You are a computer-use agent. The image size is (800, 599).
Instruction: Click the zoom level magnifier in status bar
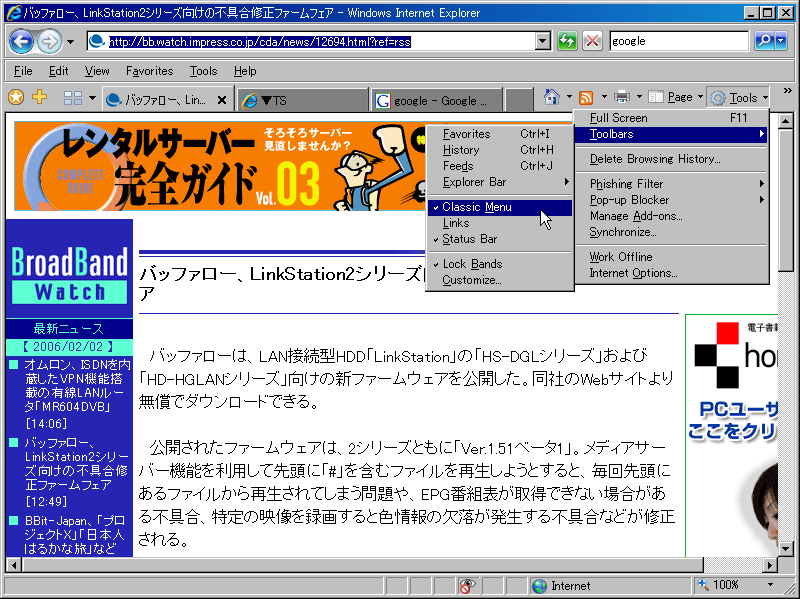tap(704, 585)
